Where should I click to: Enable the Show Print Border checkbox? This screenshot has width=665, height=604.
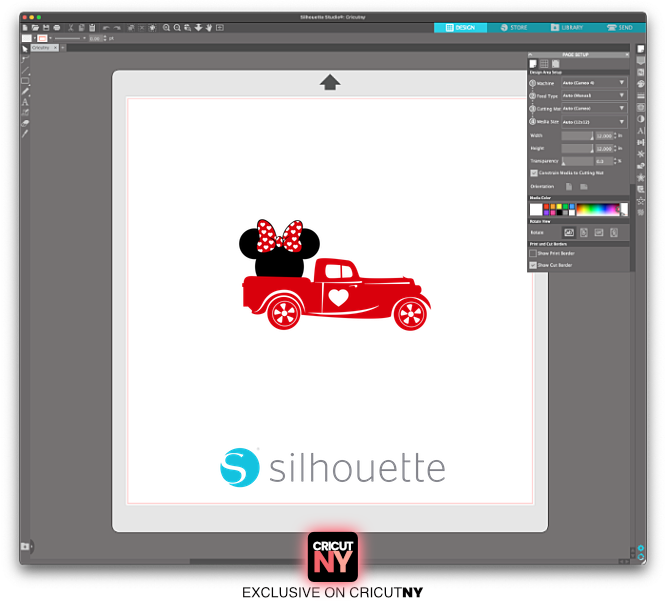click(533, 253)
